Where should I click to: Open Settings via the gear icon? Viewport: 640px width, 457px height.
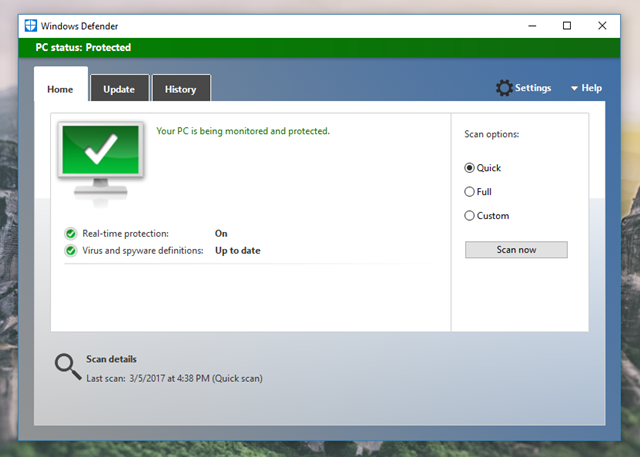(504, 88)
